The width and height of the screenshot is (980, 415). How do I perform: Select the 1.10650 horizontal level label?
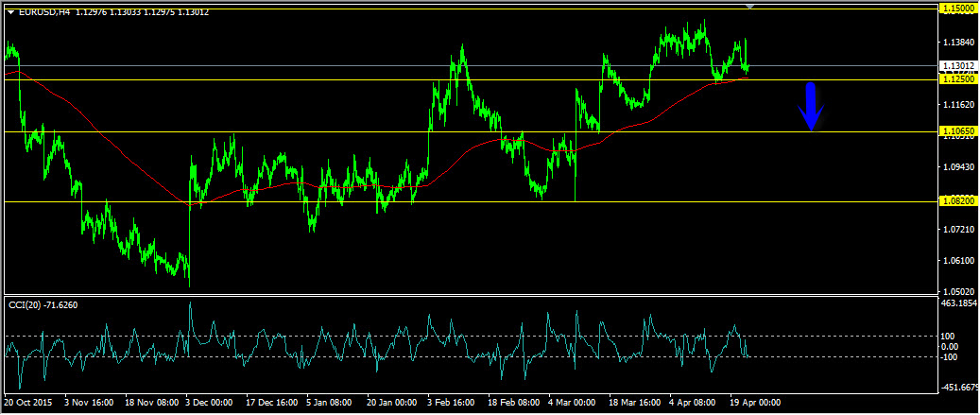tap(957, 130)
